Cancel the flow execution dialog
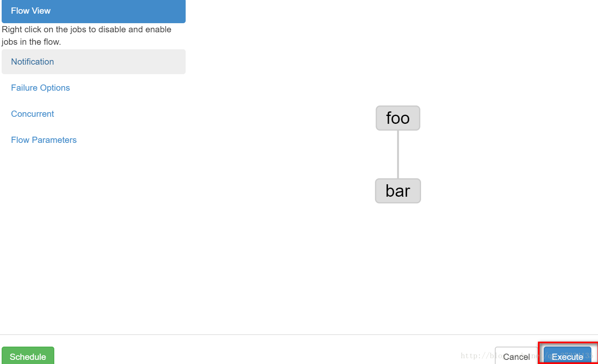 [516, 356]
